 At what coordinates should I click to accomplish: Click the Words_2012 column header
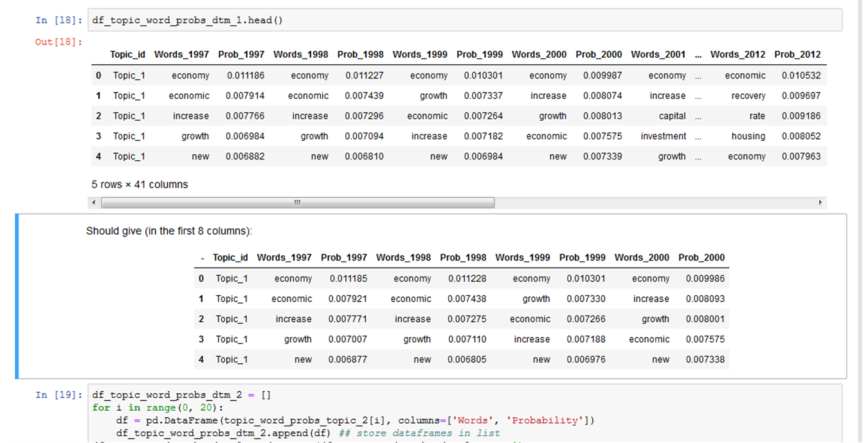[x=737, y=55]
